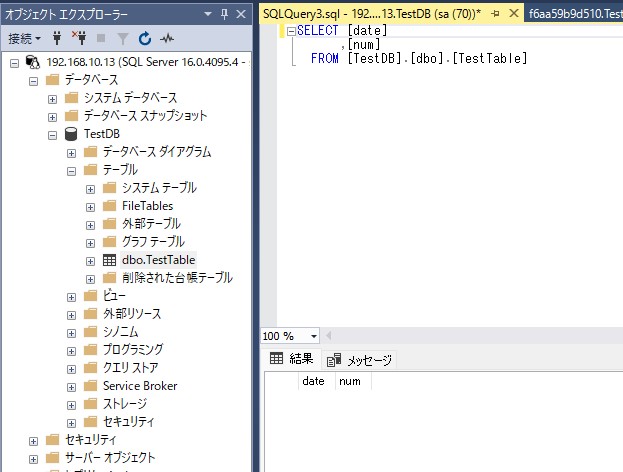Viewport: 623px width, 472px height.
Task: Pin the SQLQuery3.sql tab
Action: [x=495, y=14]
